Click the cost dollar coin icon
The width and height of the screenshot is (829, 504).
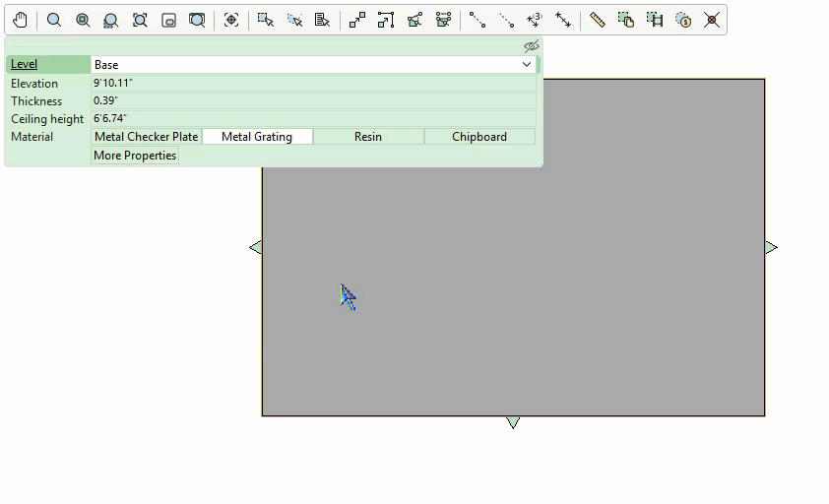[683, 20]
